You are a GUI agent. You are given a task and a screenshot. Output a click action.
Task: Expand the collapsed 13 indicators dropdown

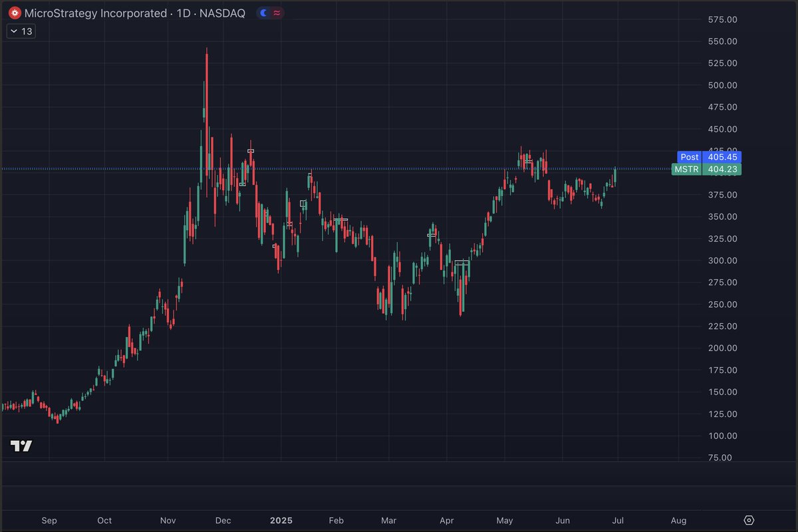[x=22, y=31]
